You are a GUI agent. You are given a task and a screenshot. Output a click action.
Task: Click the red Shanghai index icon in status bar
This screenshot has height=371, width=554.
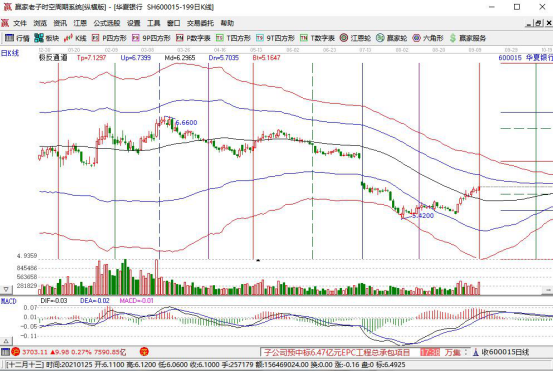tap(16, 352)
